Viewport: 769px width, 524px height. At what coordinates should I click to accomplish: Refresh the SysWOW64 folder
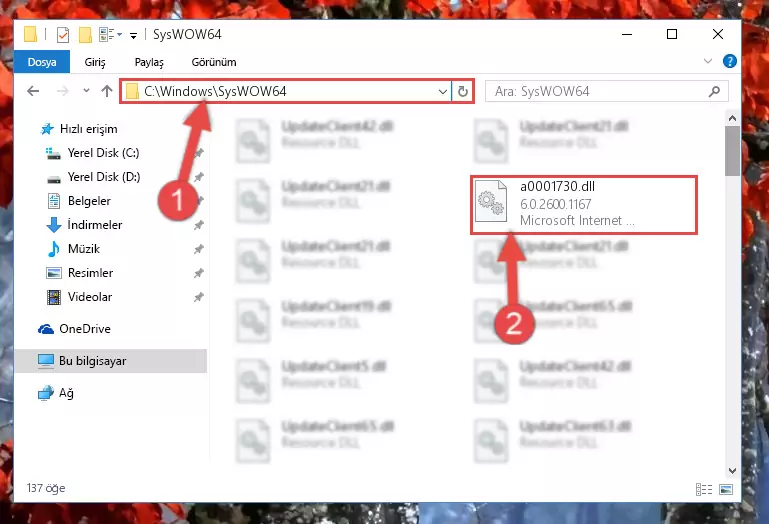tap(462, 91)
